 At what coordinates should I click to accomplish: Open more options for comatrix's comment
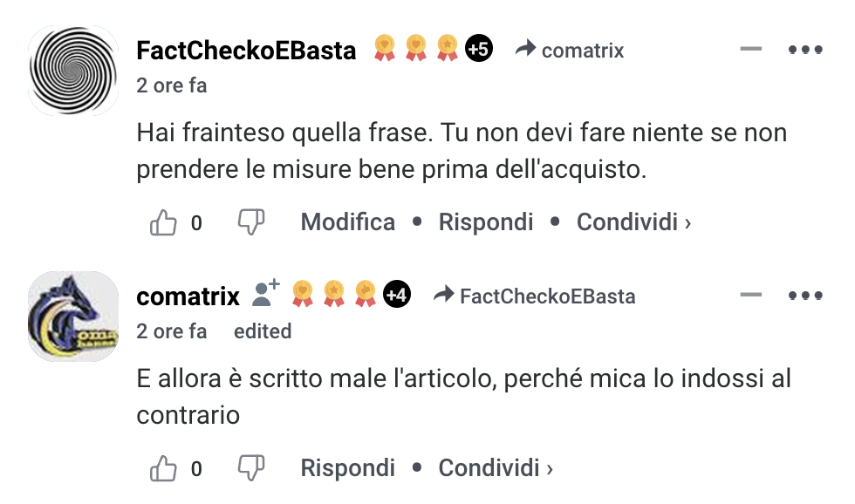pos(805,296)
